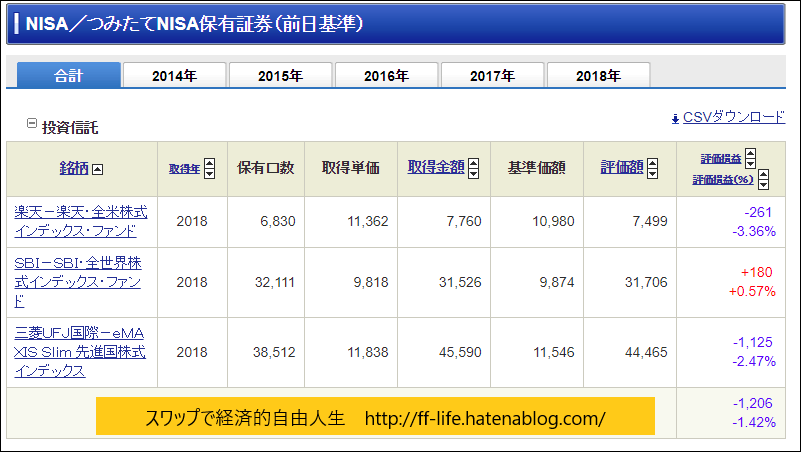This screenshot has height=452, width=801.
Task: Click the 取得金額 column header link
Action: click(436, 167)
